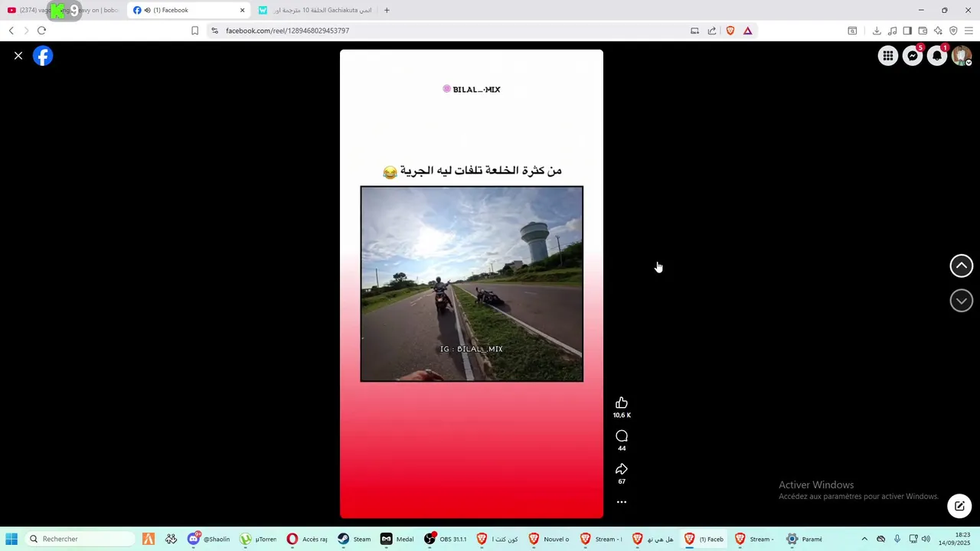Image resolution: width=980 pixels, height=551 pixels.
Task: Reload the Facebook page
Action: click(41, 31)
